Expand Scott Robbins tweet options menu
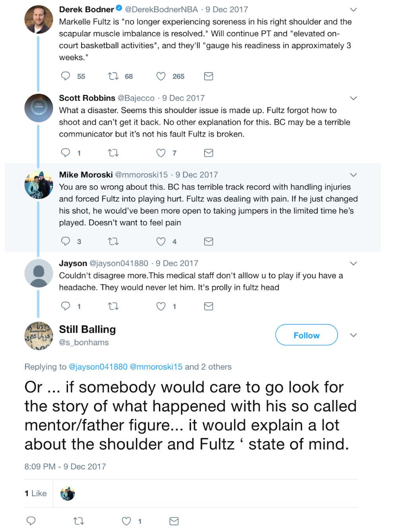Screen dimensions: 410x532 353,98
